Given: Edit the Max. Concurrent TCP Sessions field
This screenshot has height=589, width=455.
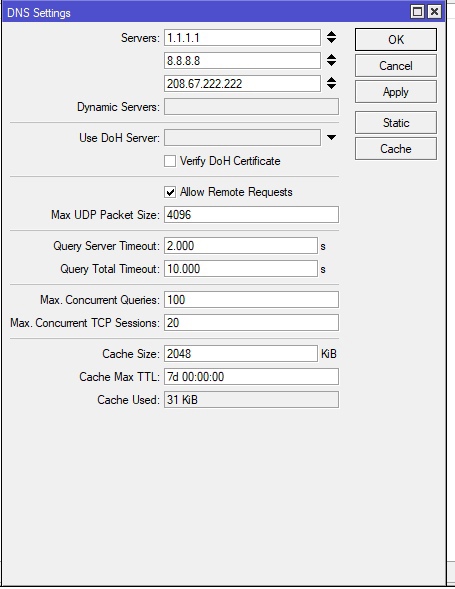Looking at the screenshot, I should point(251,323).
